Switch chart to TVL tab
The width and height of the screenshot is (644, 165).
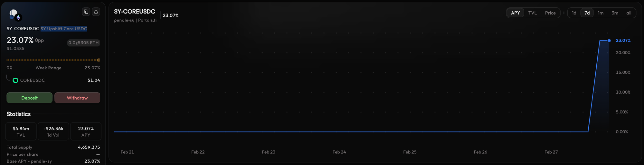[533, 13]
